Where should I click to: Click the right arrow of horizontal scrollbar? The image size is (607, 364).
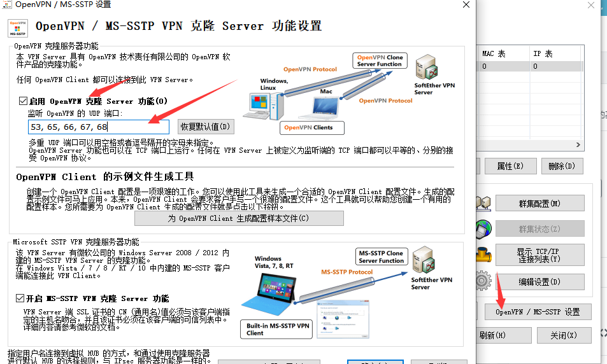578,144
